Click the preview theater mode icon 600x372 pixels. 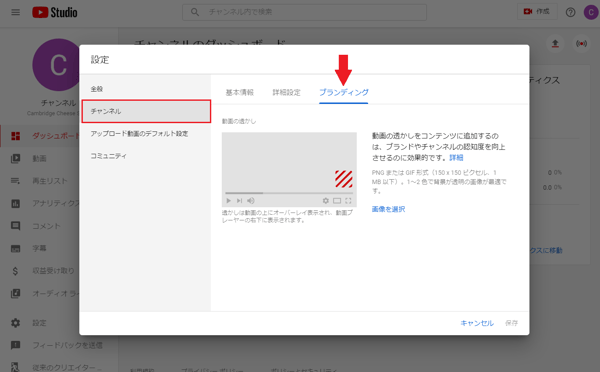coord(337,201)
